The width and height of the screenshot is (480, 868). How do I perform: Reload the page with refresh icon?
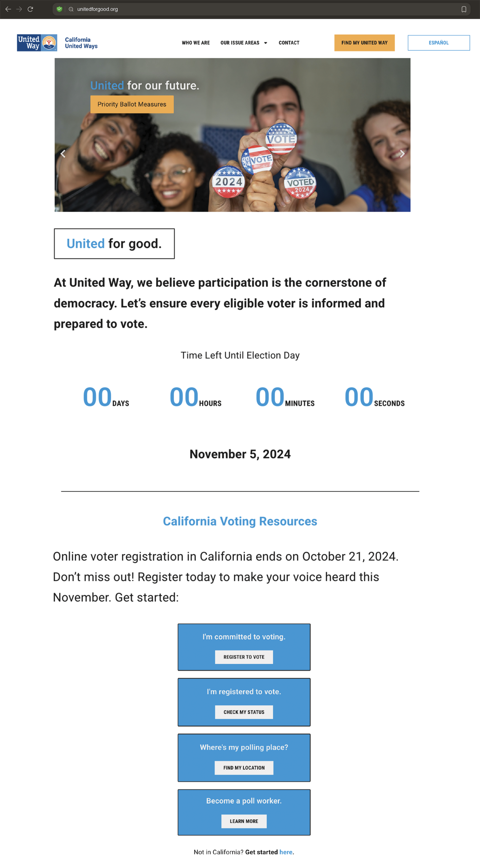30,9
